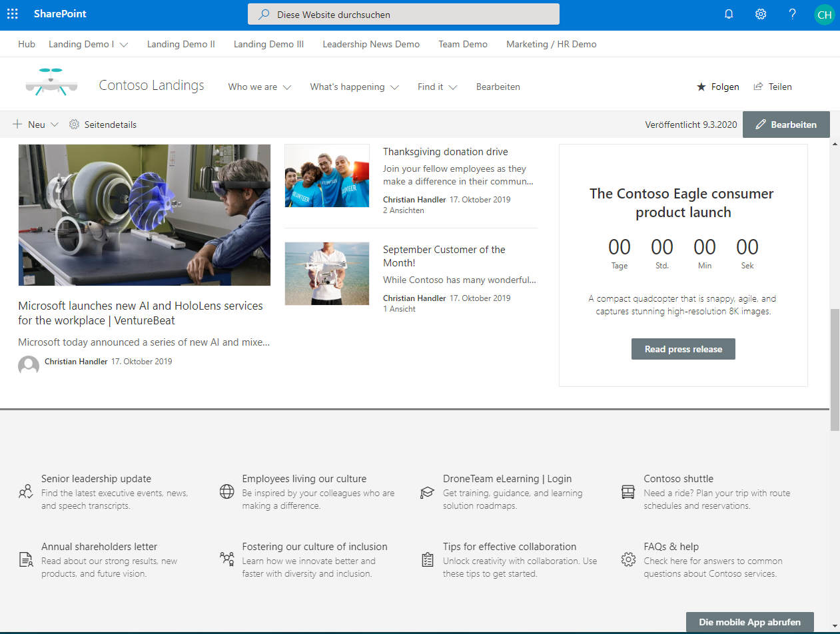Image resolution: width=840 pixels, height=634 pixels.
Task: Open the HoloLens turbine article image
Action: 145,215
